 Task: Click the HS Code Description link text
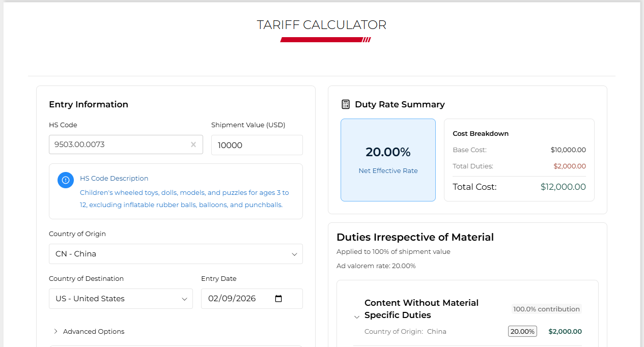pos(114,179)
